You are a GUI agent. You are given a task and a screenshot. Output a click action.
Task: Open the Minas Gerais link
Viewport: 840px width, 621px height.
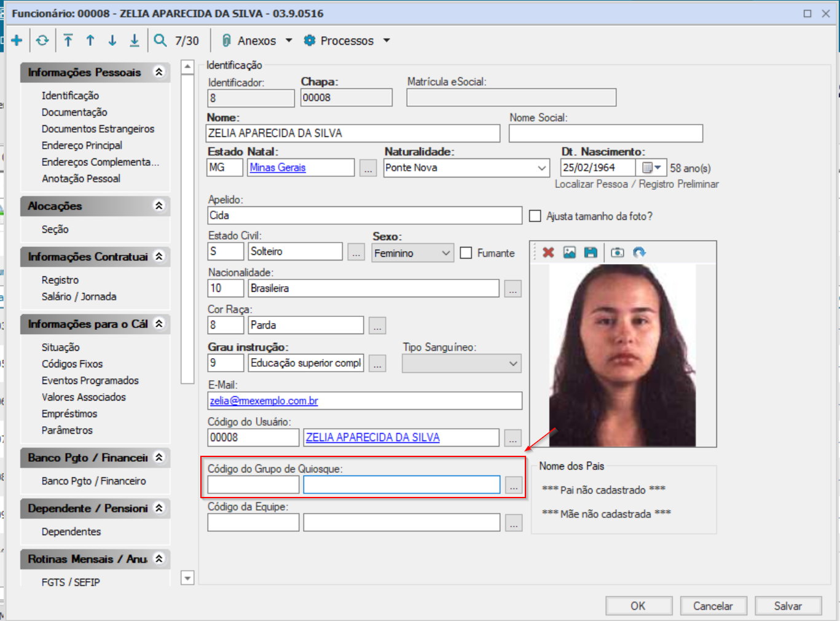[278, 168]
